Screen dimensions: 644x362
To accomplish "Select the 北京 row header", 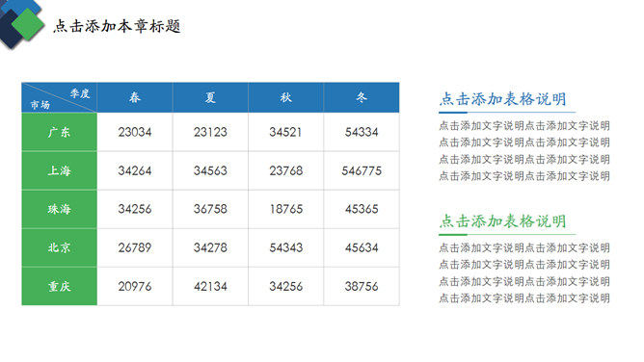I will [x=59, y=247].
